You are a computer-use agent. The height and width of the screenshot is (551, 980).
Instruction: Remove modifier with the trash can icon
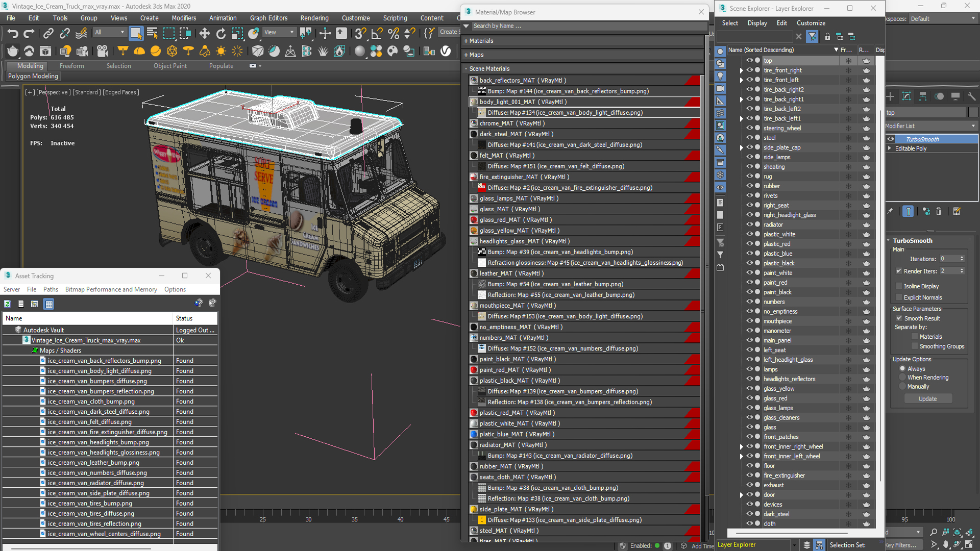[939, 211]
